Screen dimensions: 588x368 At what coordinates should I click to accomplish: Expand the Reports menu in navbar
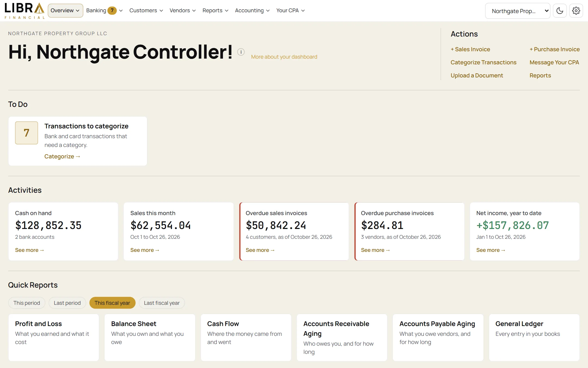pos(215,10)
